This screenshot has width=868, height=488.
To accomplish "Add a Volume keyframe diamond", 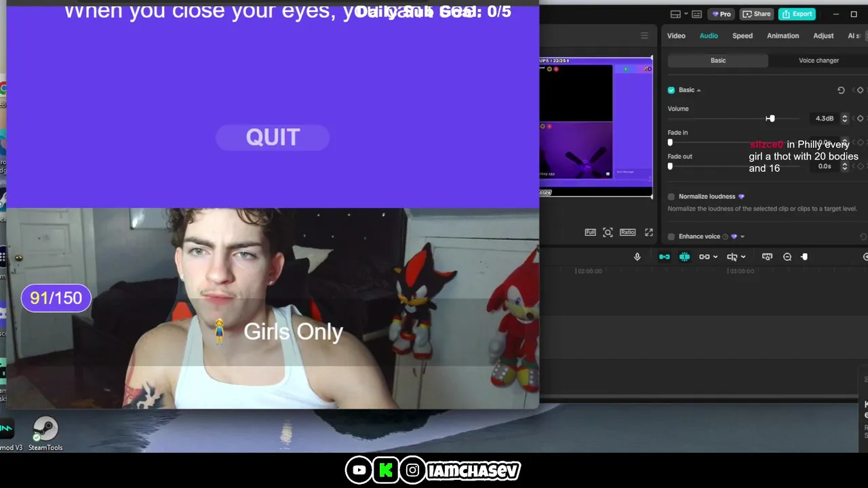I will pos(860,119).
